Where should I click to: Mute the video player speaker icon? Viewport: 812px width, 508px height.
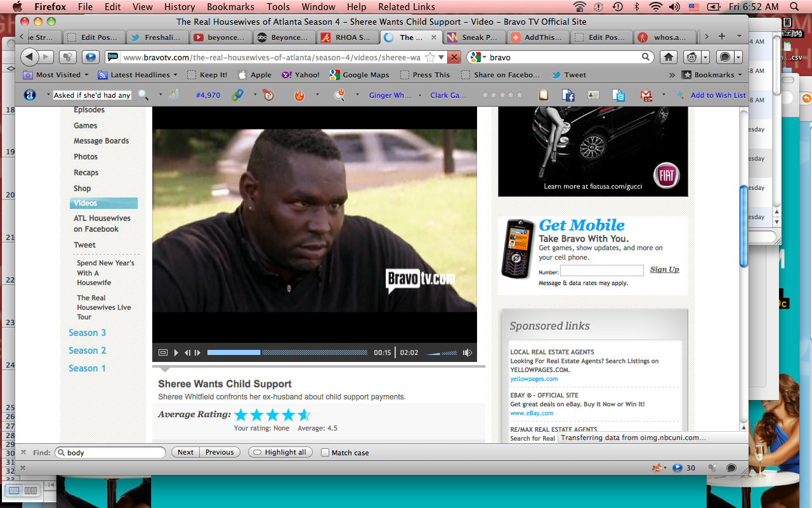pyautogui.click(x=467, y=352)
